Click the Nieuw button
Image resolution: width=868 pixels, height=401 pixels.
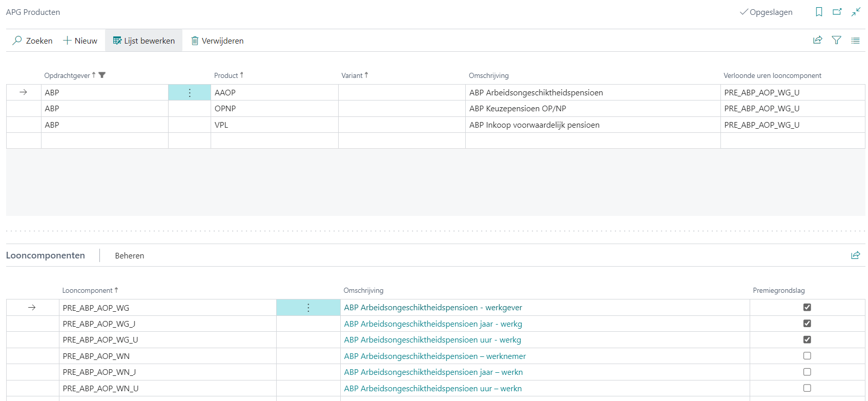(80, 41)
